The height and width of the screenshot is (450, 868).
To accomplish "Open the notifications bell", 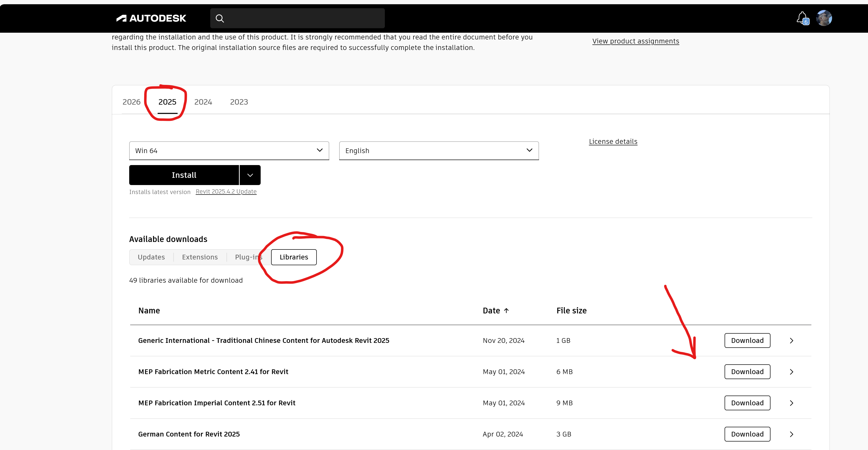I will point(802,18).
